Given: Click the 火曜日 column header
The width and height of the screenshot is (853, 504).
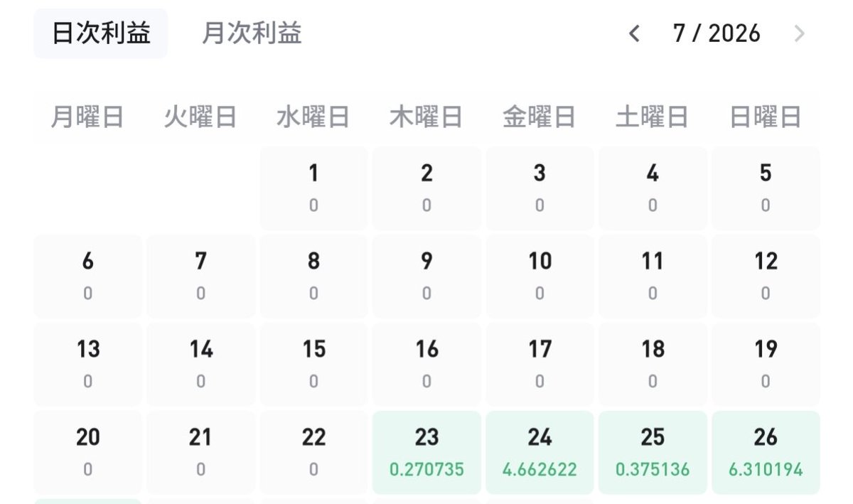Looking at the screenshot, I should [200, 117].
